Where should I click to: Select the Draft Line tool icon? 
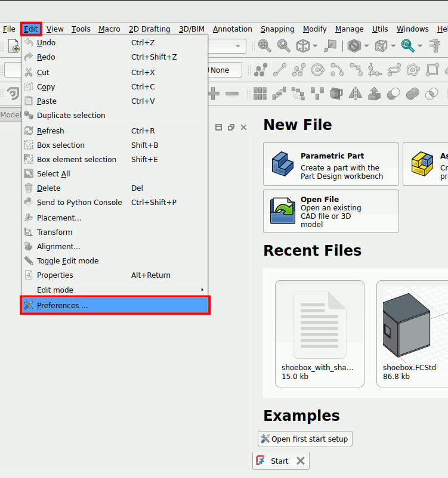[279, 70]
